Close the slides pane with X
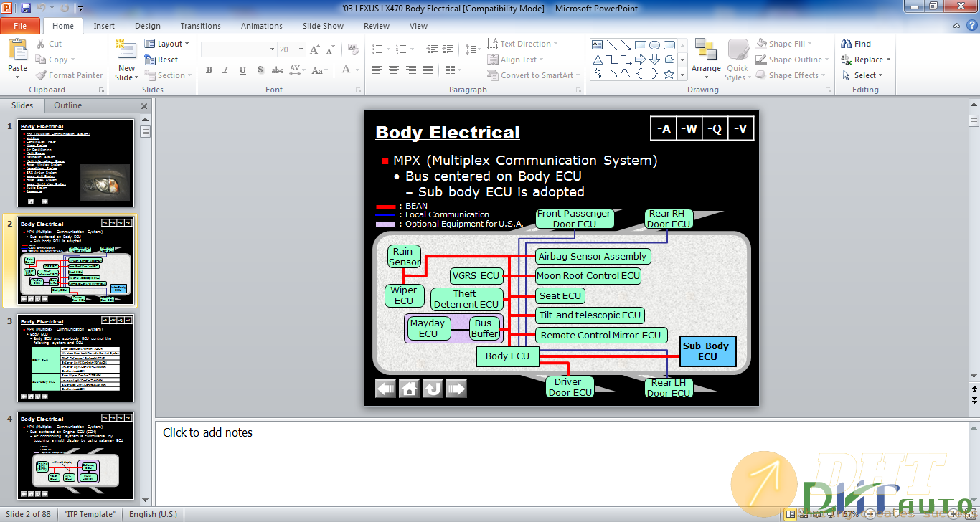The height and width of the screenshot is (522, 980). click(x=144, y=106)
